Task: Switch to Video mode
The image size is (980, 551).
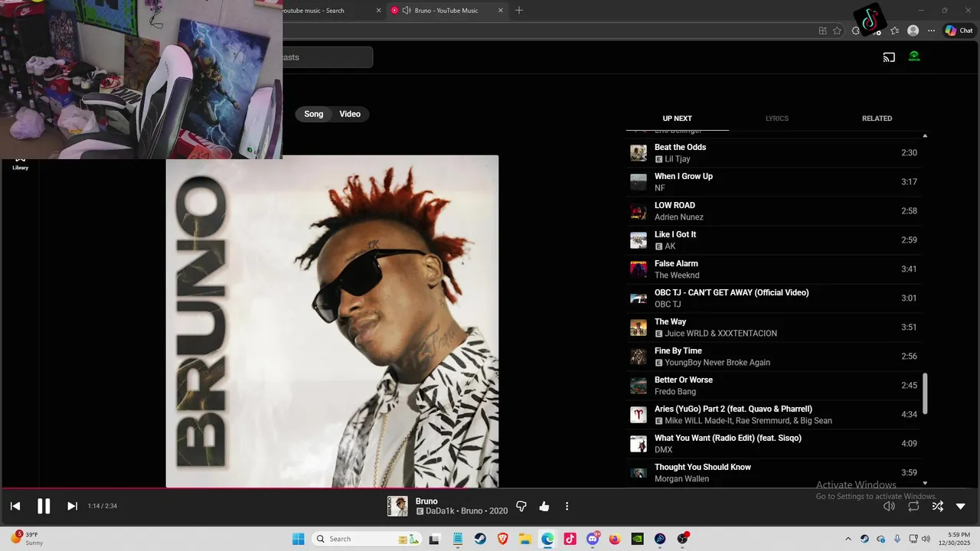Action: coord(350,114)
